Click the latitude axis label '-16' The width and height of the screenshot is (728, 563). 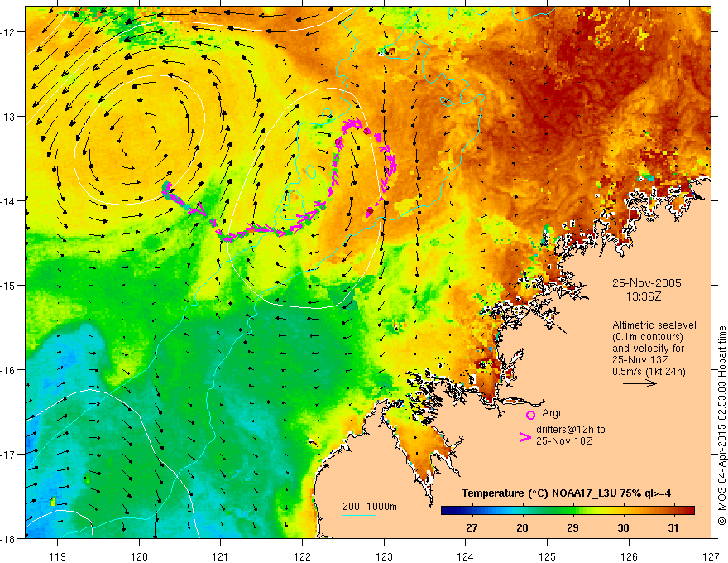pos(8,370)
